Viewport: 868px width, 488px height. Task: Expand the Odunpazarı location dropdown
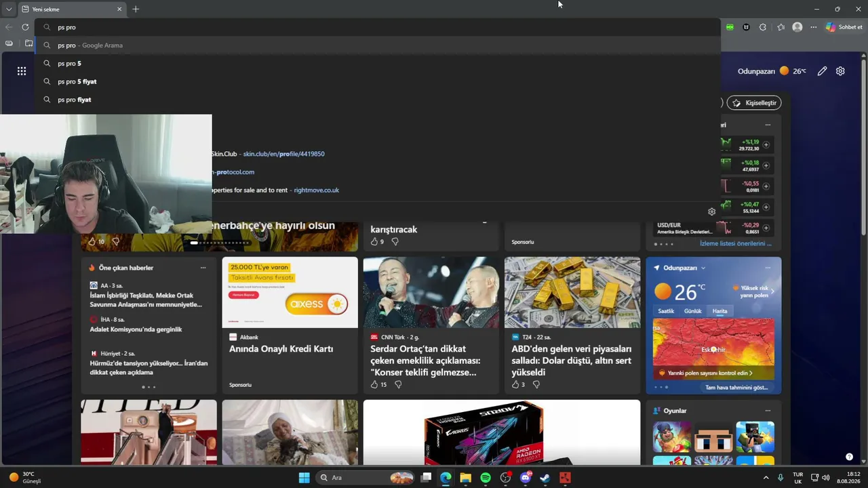[703, 268]
